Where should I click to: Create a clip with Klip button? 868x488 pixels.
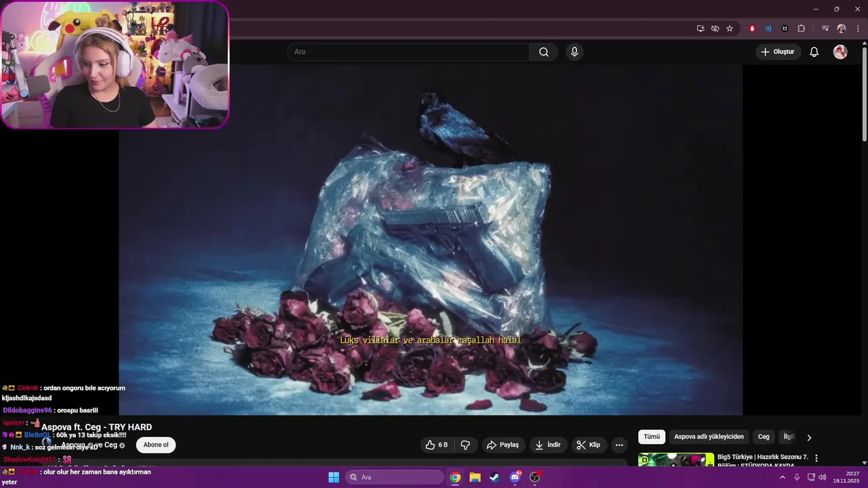[588, 445]
